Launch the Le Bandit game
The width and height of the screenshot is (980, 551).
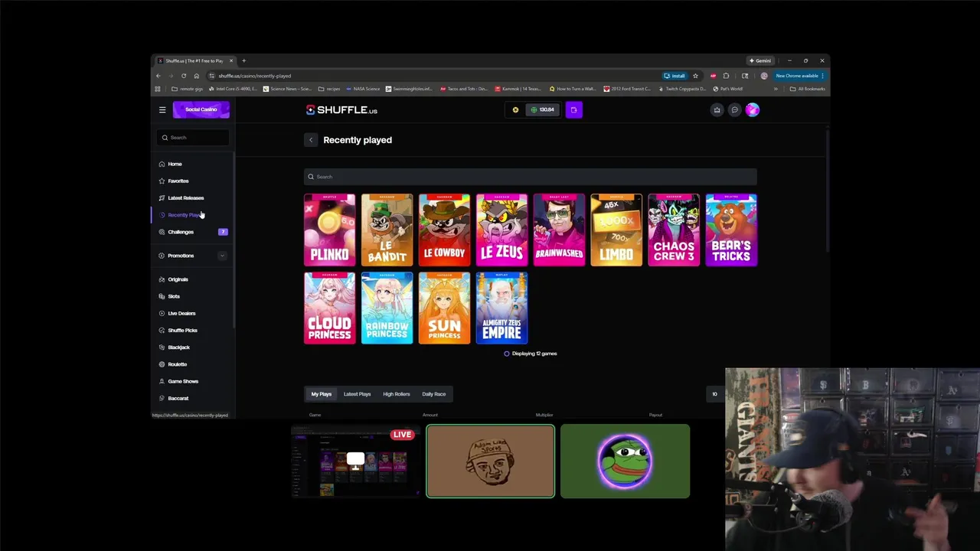(387, 230)
